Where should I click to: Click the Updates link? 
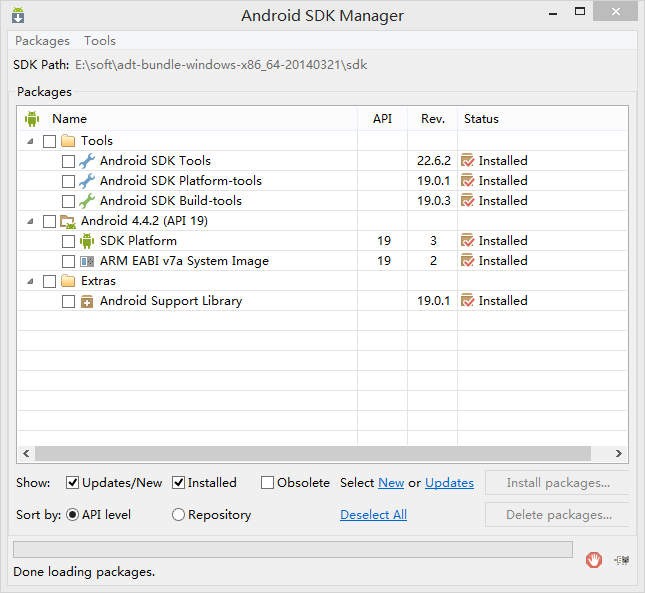[x=449, y=482]
